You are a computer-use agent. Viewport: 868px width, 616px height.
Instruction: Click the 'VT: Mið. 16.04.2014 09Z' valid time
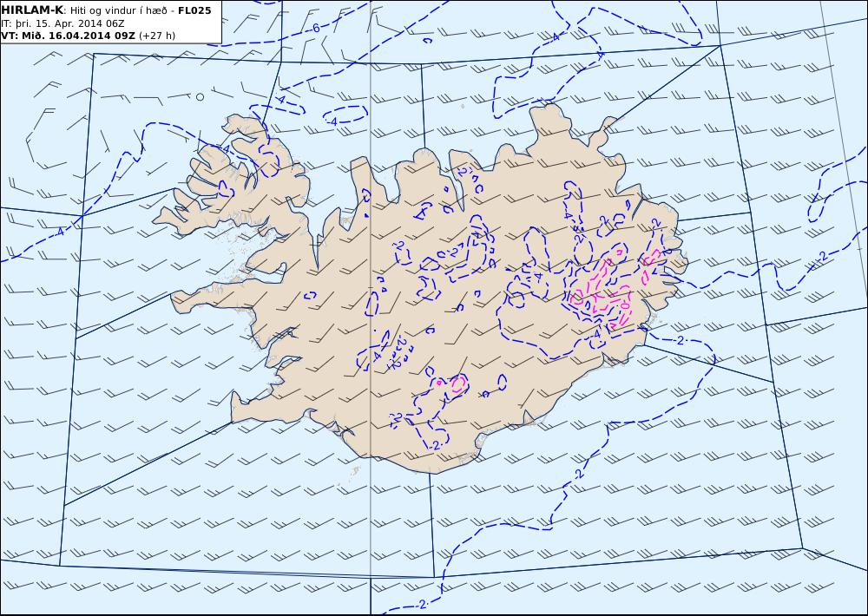click(68, 36)
